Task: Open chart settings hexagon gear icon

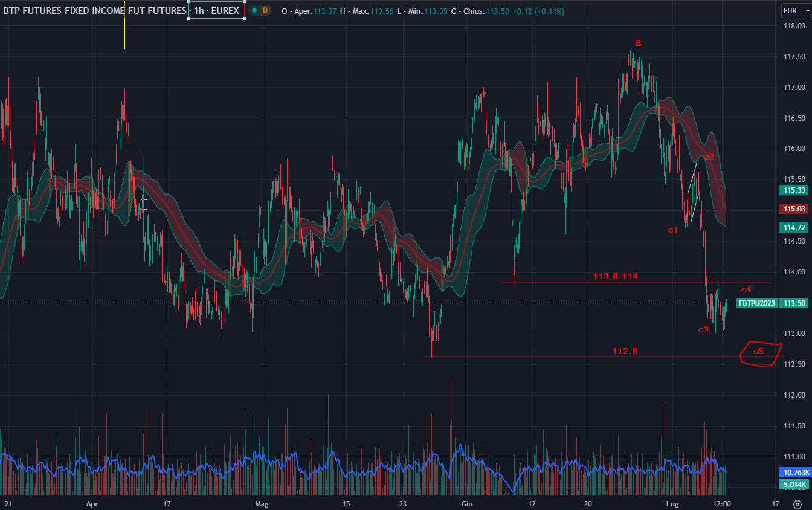Action: coord(797,504)
